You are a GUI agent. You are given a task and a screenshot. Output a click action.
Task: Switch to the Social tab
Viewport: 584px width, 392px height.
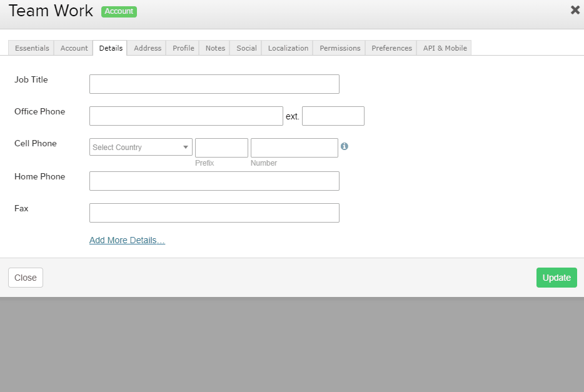coord(246,48)
